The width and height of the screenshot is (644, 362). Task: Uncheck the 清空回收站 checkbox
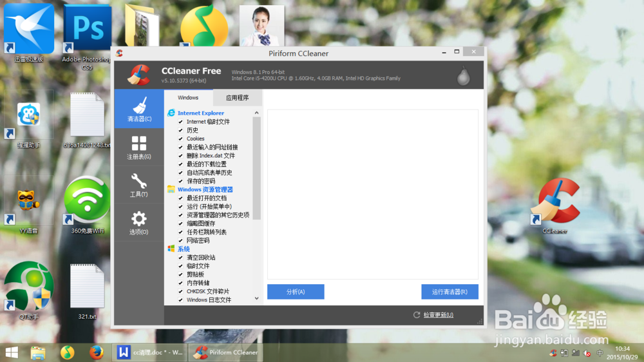pos(181,258)
